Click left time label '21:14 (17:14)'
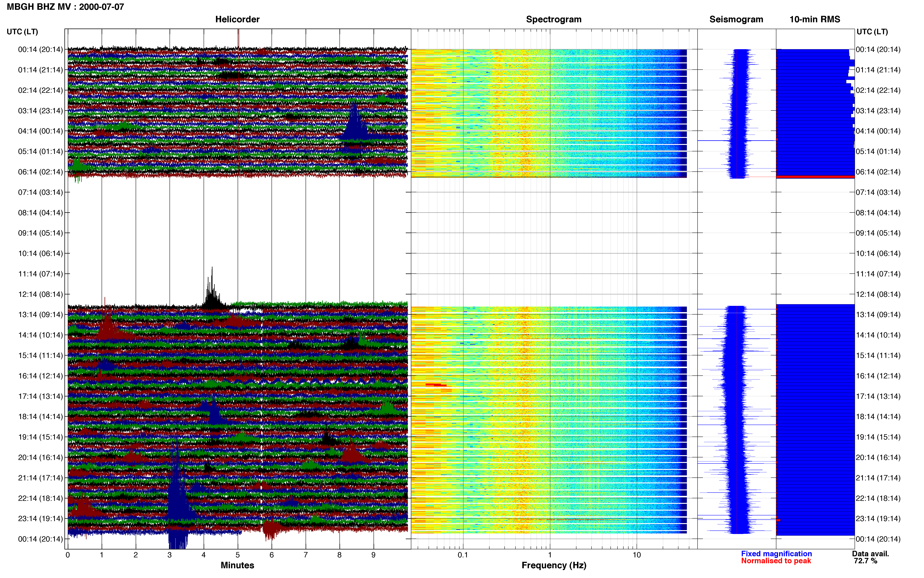Screen dimensions: 924x578 coord(41,478)
